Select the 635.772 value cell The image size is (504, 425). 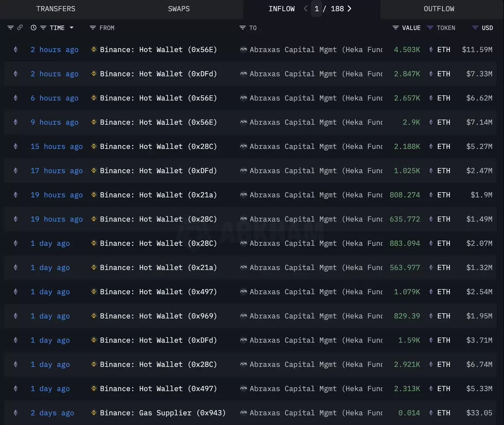[405, 219]
